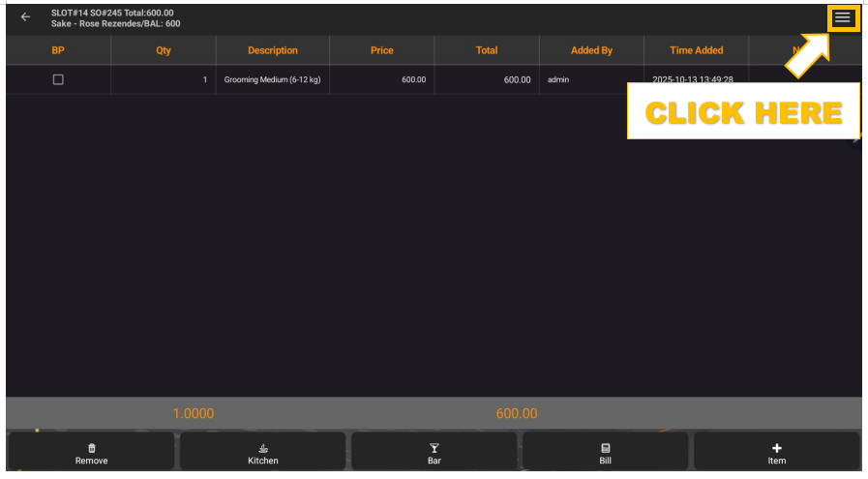Screen dimensions: 868x479
Task: Open the hamburger menu in top-right corner
Action: pyautogui.click(x=843, y=17)
